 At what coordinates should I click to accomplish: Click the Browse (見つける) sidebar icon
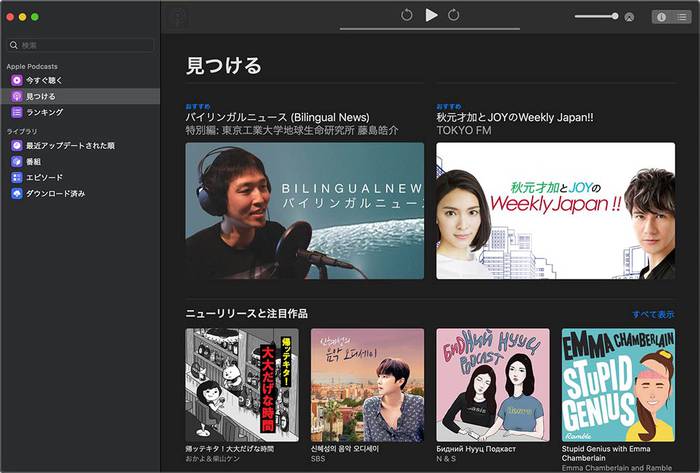(x=17, y=96)
